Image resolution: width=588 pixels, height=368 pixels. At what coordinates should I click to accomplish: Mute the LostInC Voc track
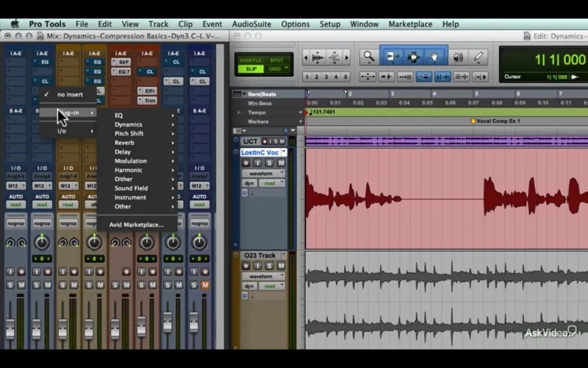pyautogui.click(x=281, y=163)
